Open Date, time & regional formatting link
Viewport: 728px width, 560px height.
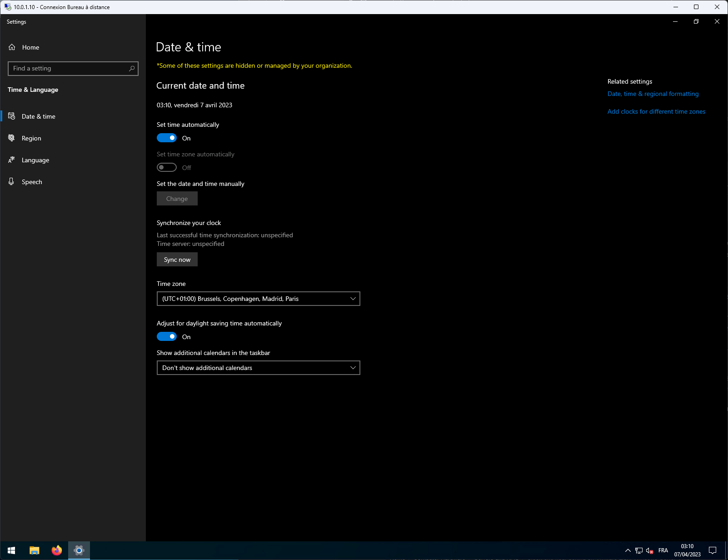[x=653, y=94]
